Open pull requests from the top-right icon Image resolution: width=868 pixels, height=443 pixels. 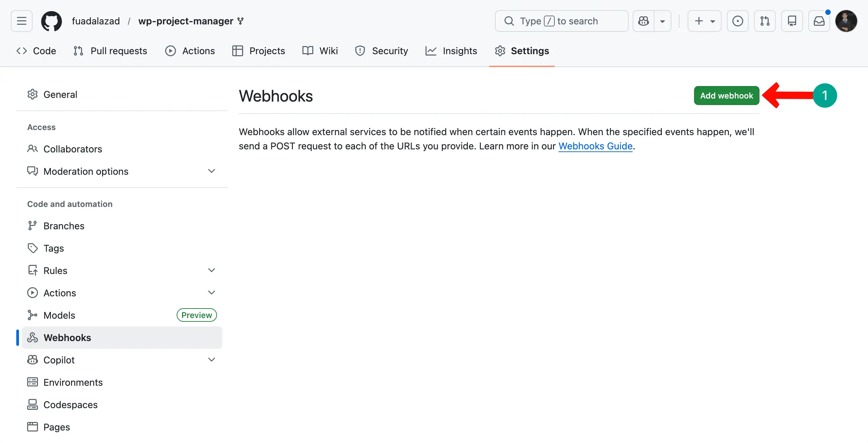[x=765, y=21]
